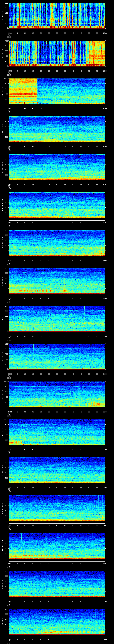Click the spectrogram panel ending at 19:00
This screenshot has width=114, height=644.
(57, 167)
